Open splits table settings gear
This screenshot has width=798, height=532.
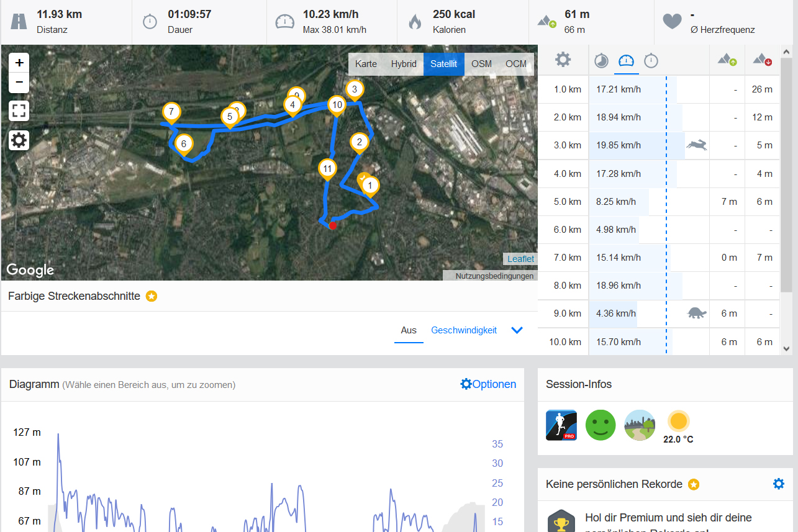tap(563, 60)
